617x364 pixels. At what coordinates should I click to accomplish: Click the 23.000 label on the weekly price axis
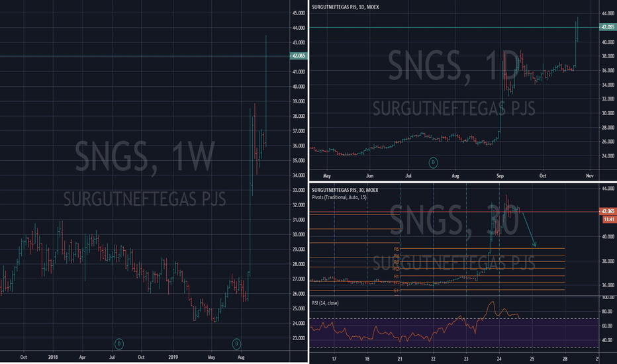[299, 338]
